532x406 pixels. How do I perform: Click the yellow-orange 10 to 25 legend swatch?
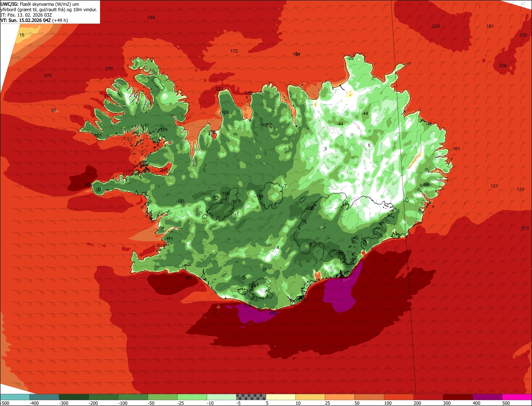(x=310, y=397)
